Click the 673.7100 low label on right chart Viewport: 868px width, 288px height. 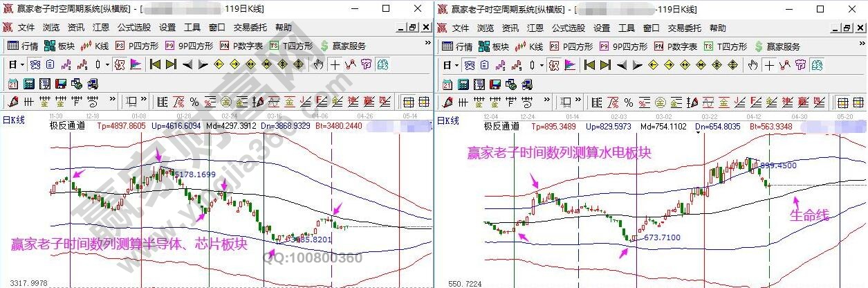coord(662,237)
